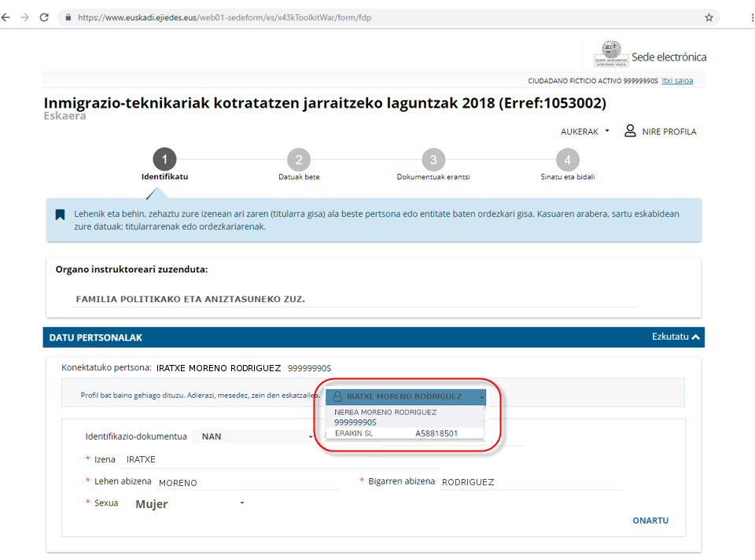Click the Gobierno Vasco logo

pos(610,55)
